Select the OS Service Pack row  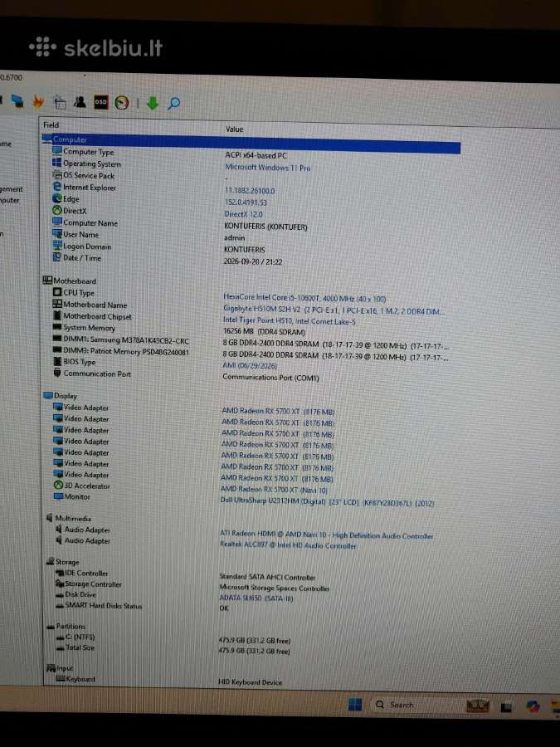(89, 175)
